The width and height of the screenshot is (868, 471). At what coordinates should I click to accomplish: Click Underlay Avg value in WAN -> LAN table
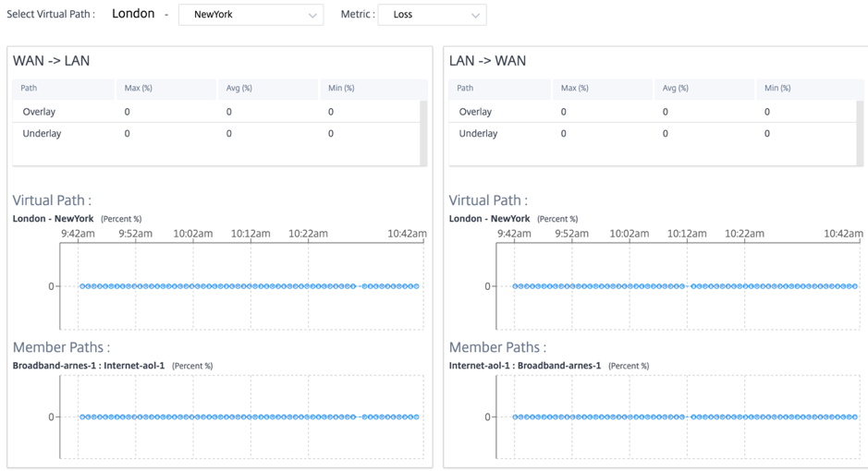point(229,133)
